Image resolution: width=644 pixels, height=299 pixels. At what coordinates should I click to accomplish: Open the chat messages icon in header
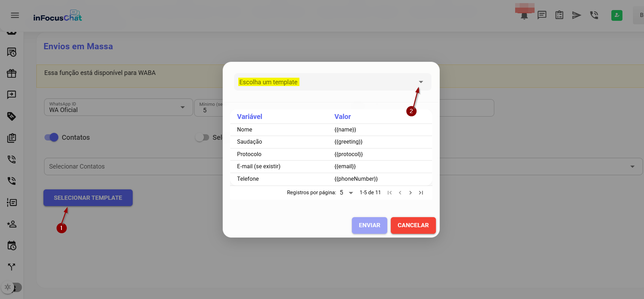pyautogui.click(x=542, y=15)
